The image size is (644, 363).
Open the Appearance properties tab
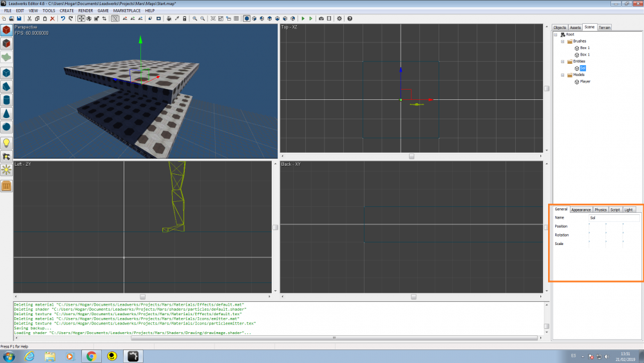(581, 210)
